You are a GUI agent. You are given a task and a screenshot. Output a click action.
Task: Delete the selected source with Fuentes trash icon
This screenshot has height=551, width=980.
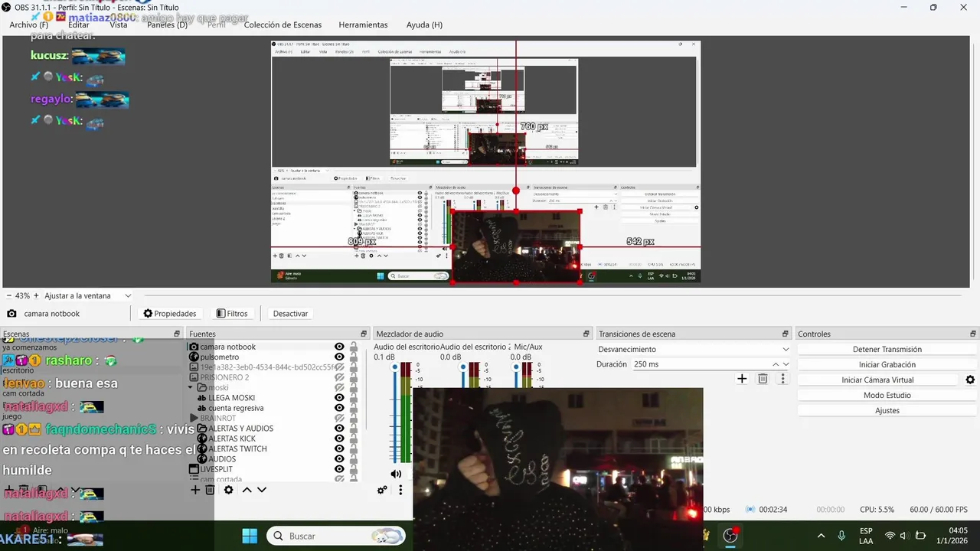click(210, 490)
